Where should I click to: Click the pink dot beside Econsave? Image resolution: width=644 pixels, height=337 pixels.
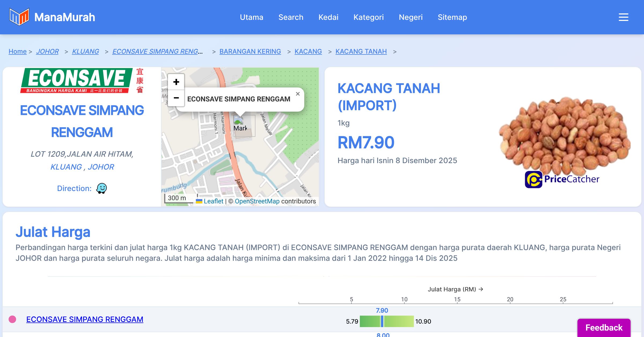tap(12, 319)
